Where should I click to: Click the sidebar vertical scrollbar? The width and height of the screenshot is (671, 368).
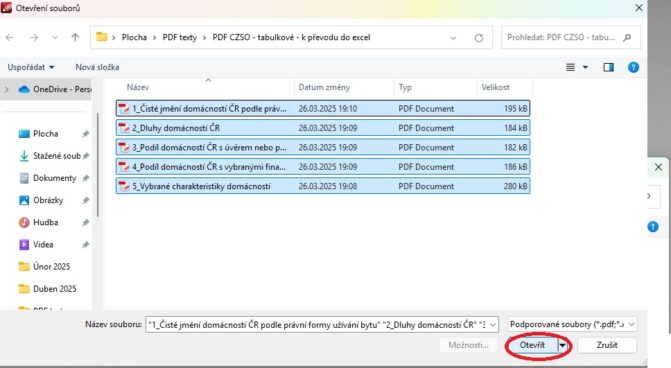click(98, 165)
